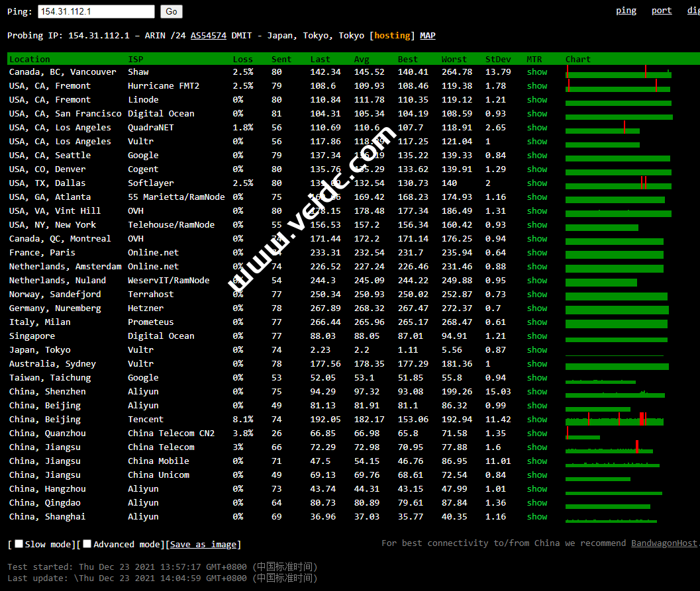700x591 pixels.
Task: Open the MAP link
Action: 428,36
